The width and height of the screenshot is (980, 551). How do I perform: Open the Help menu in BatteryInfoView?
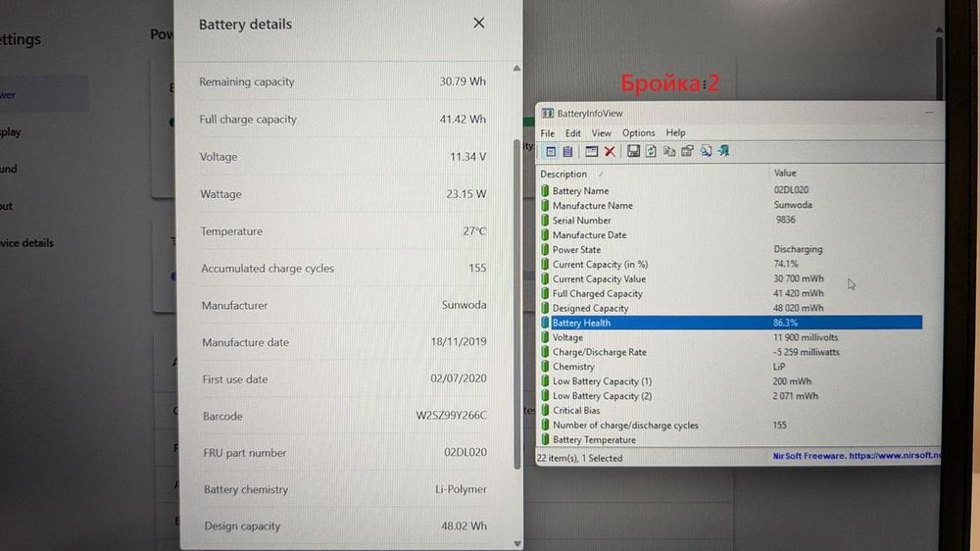[675, 133]
